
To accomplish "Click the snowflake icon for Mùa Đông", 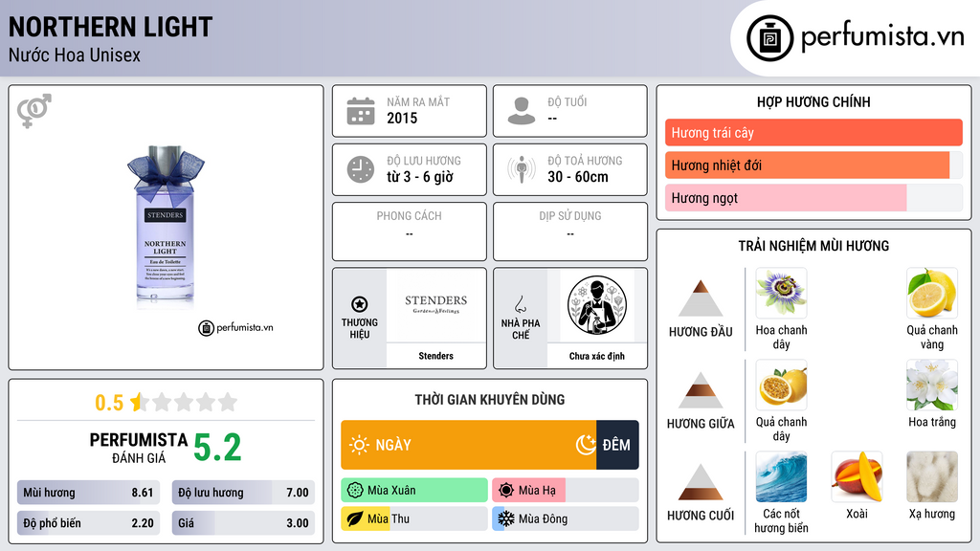I will pyautogui.click(x=506, y=518).
